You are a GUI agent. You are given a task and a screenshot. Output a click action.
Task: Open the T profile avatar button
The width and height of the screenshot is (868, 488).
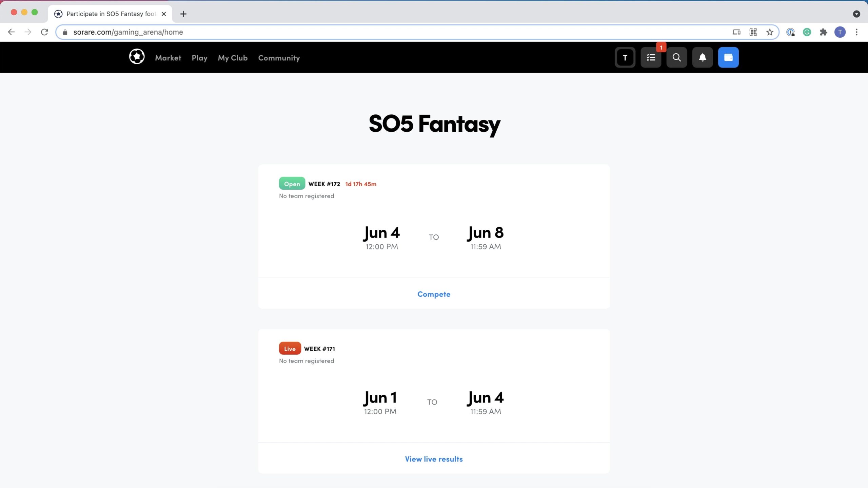click(x=625, y=57)
